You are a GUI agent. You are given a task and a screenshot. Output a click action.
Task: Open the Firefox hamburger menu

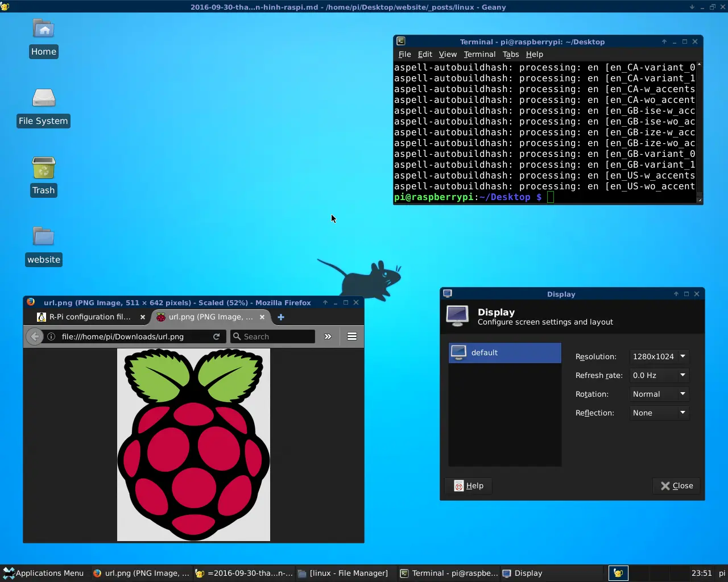tap(352, 336)
